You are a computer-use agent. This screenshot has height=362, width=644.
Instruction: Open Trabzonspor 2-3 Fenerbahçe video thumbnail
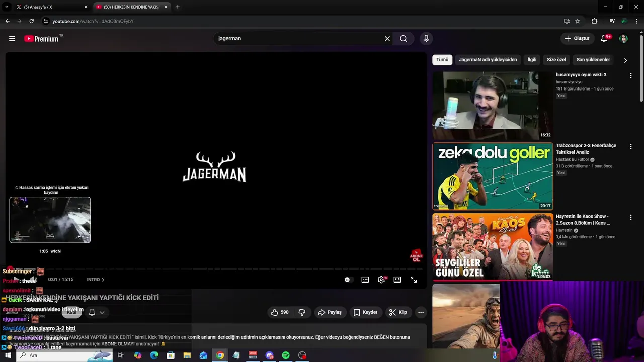(493, 176)
